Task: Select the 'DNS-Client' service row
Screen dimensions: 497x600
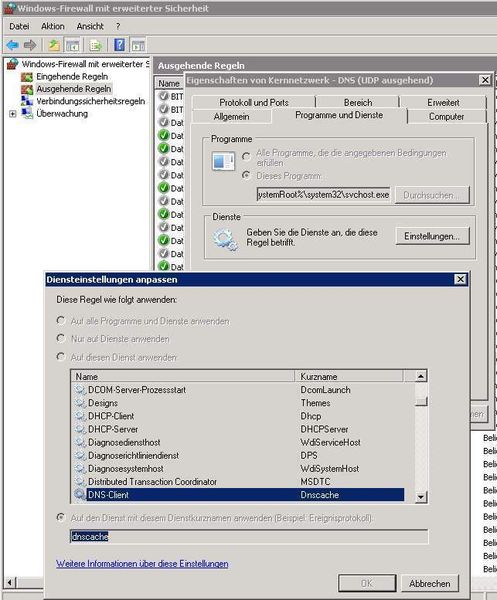Action: point(238,495)
